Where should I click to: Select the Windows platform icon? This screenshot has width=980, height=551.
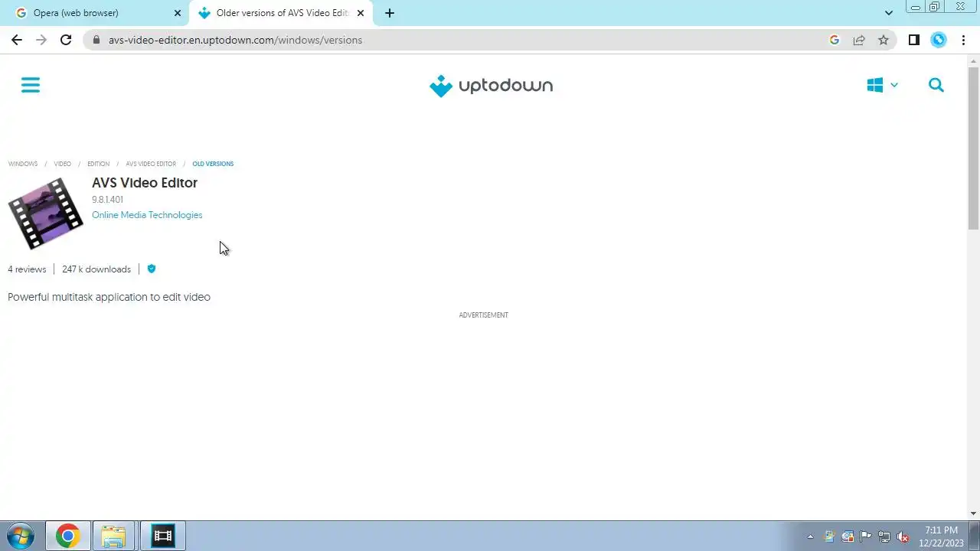875,85
